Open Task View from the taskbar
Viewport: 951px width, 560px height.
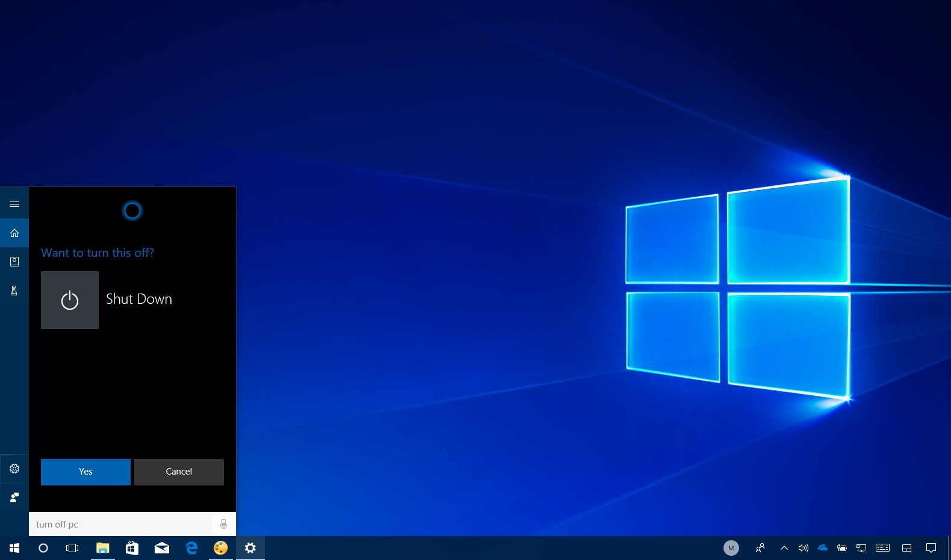pyautogui.click(x=72, y=548)
